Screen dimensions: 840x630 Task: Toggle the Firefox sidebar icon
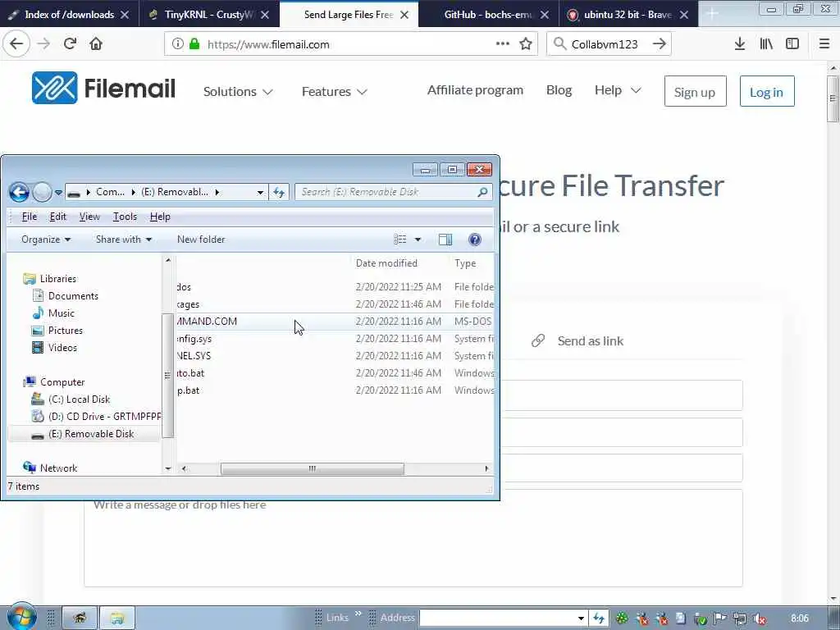792,44
